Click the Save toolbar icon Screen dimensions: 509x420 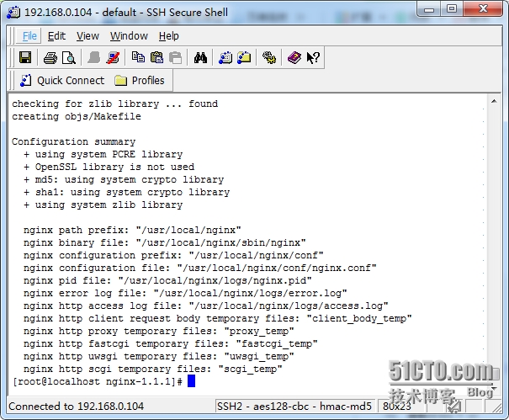25,58
